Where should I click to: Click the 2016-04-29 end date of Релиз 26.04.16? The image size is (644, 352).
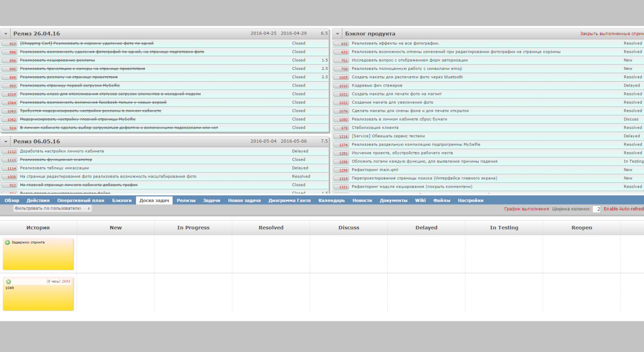[x=294, y=34]
